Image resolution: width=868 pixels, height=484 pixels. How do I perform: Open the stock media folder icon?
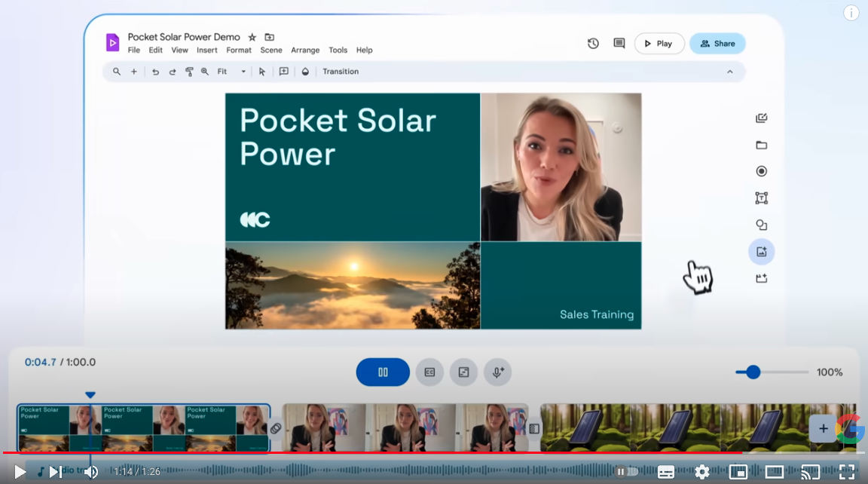coord(761,145)
